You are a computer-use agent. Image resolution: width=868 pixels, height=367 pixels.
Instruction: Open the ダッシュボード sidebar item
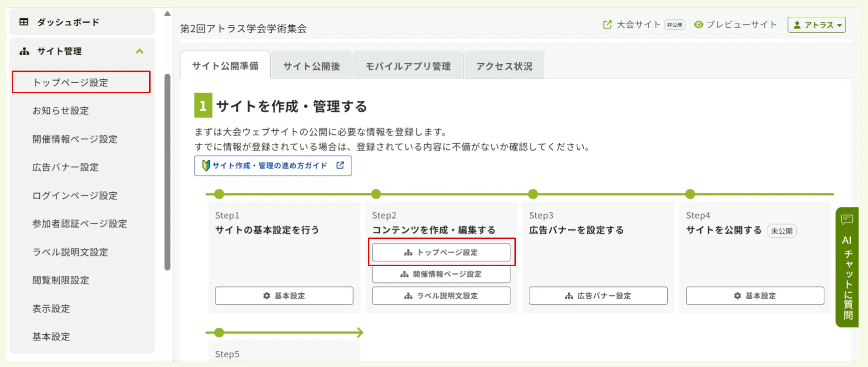tap(82, 22)
